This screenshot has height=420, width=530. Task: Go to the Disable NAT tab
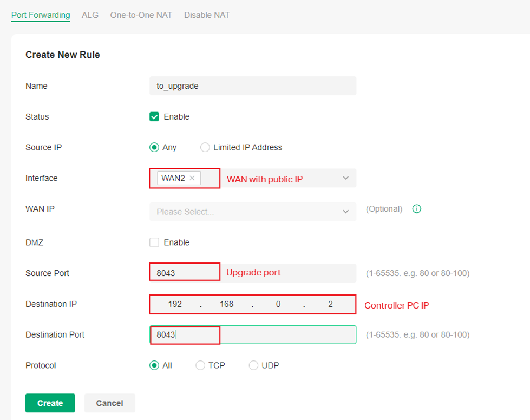(207, 15)
